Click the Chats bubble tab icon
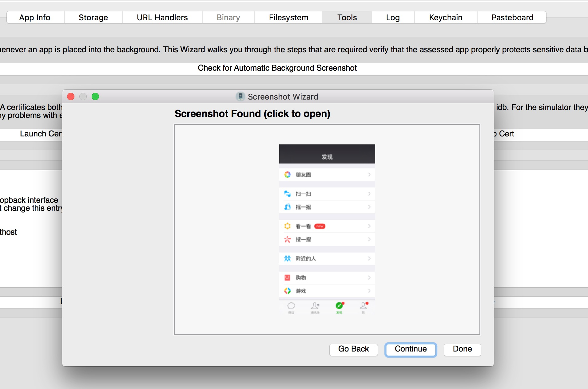 tap(291, 306)
